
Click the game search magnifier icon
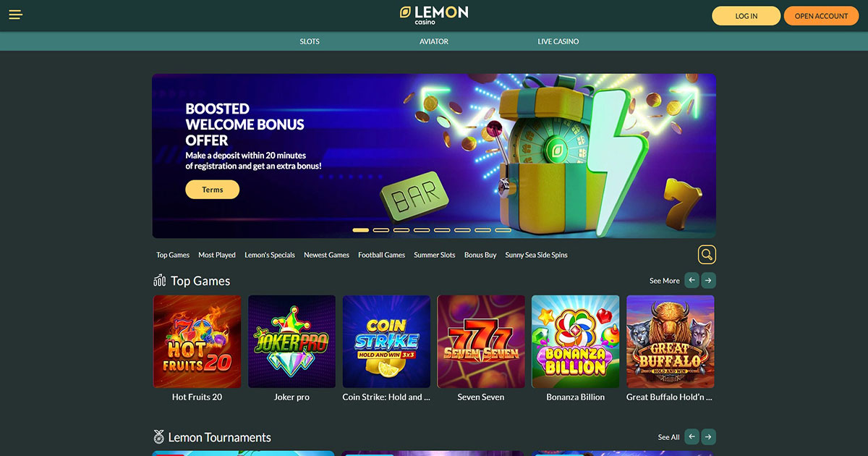tap(707, 255)
